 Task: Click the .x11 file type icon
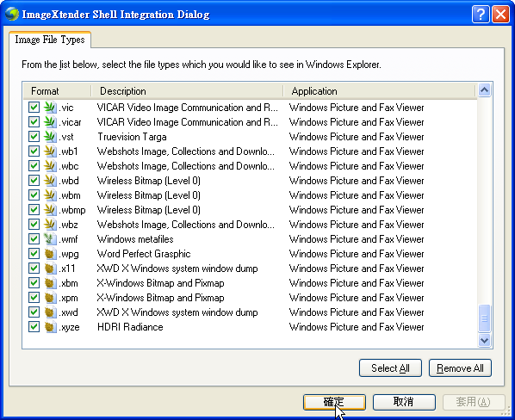pyautogui.click(x=50, y=269)
